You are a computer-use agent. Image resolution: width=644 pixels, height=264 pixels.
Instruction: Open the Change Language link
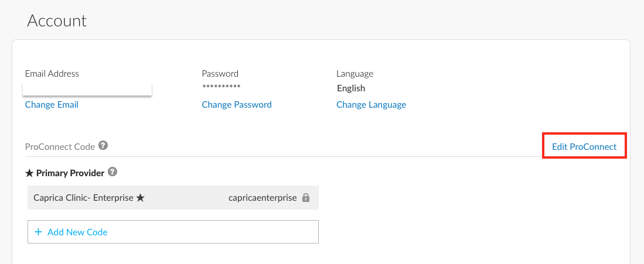coord(372,105)
